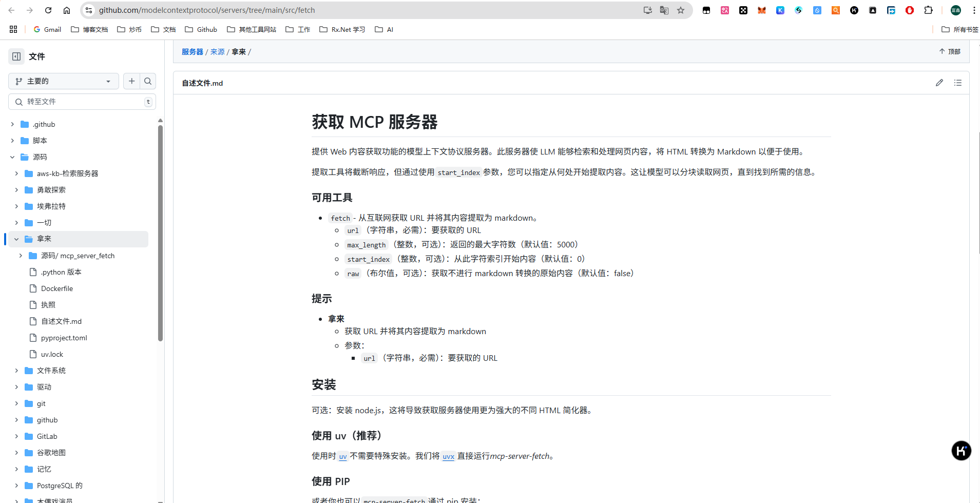This screenshot has width=980, height=503.
Task: Open the browser apps grid icon
Action: 13,29
